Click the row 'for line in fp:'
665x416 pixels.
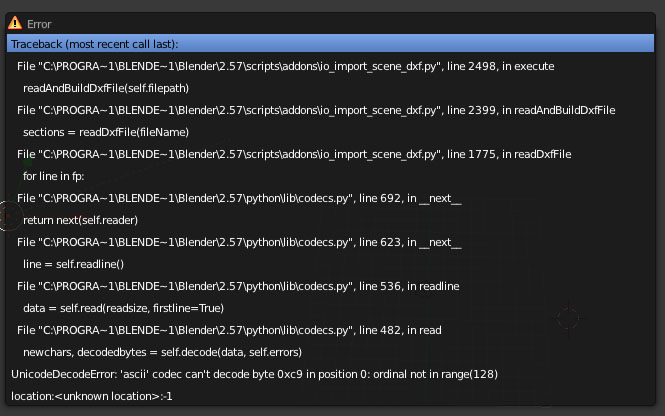330,176
